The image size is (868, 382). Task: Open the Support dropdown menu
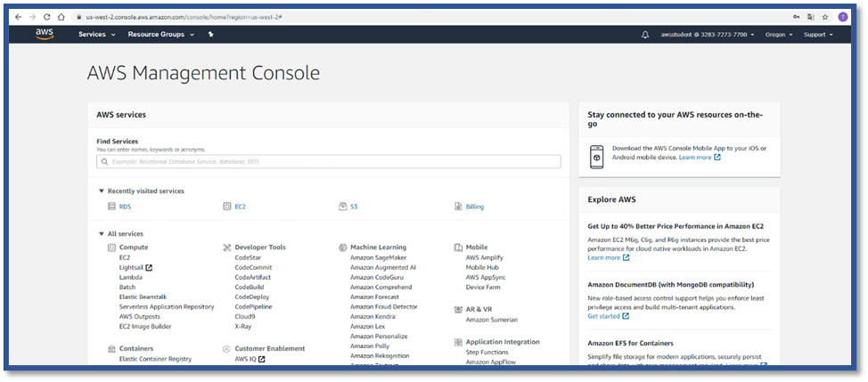[x=818, y=34]
